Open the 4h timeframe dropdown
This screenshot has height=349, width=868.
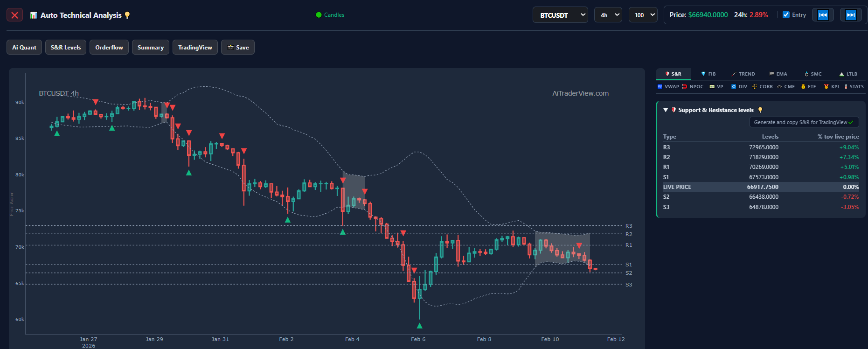point(608,15)
